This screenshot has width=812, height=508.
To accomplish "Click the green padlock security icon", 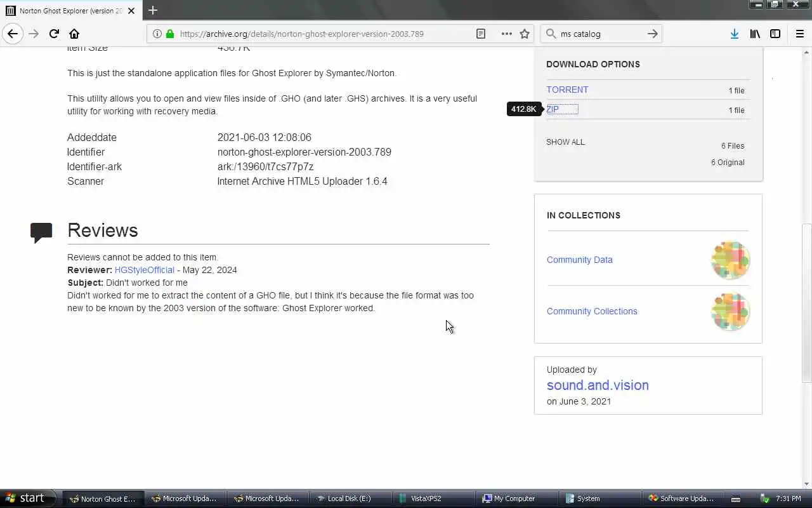I will pyautogui.click(x=169, y=34).
